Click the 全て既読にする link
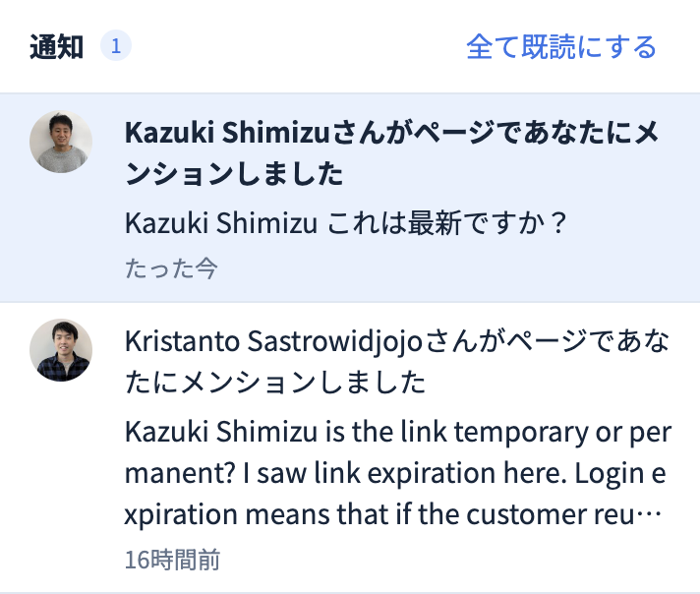Image resolution: width=700 pixels, height=594 pixels. point(560,46)
